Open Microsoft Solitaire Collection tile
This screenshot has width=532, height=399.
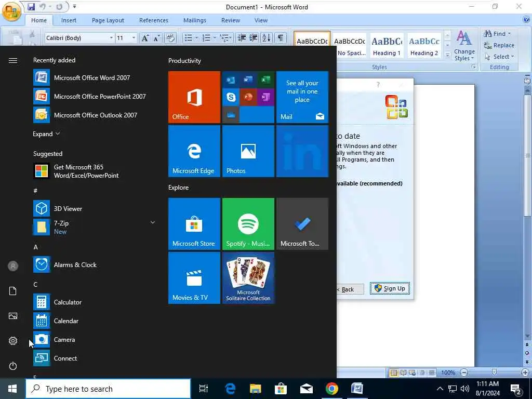coord(248,278)
